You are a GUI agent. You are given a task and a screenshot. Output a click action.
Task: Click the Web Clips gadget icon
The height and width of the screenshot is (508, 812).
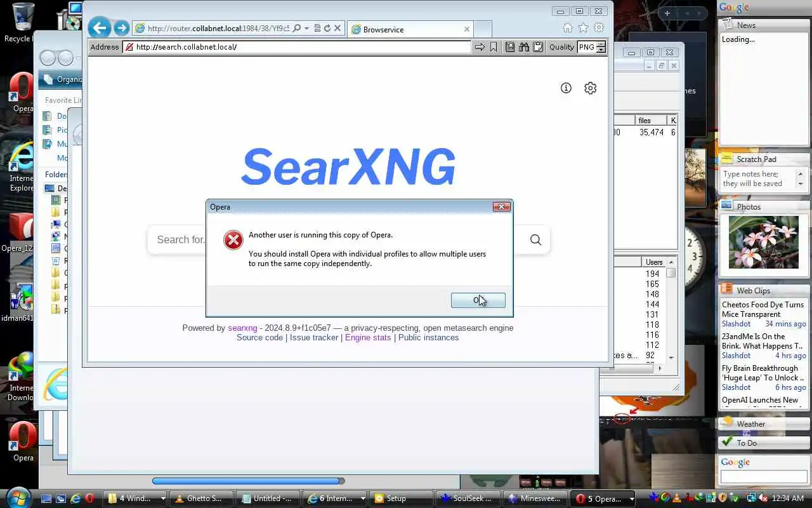point(727,290)
